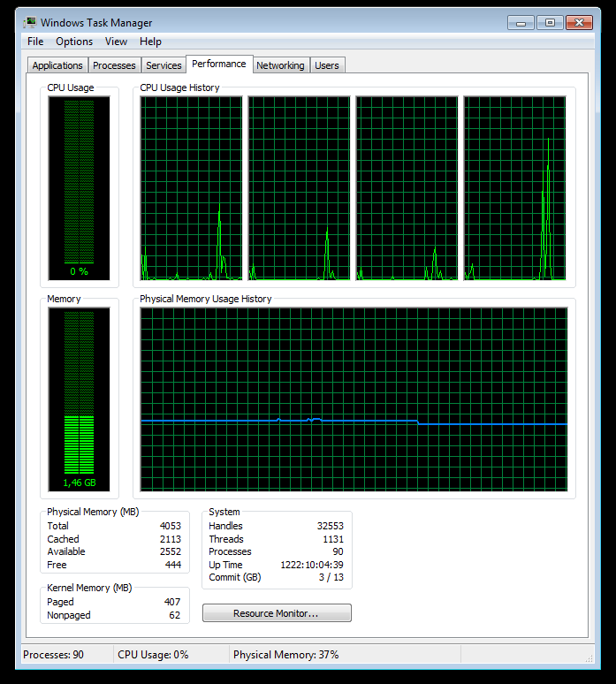Screen dimensions: 616x684
Task: Click the second CPU usage history graph
Action: click(x=299, y=188)
